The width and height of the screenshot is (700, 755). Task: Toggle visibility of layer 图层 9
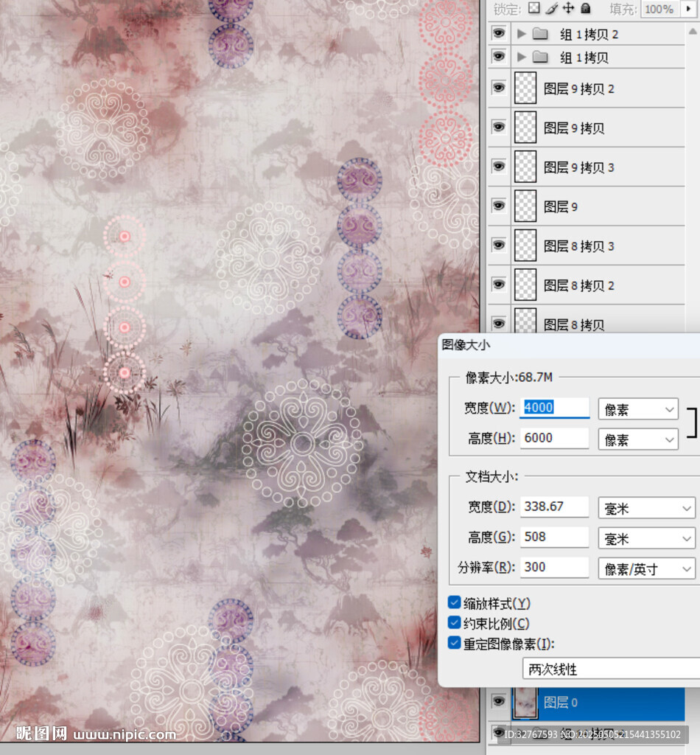coord(499,206)
